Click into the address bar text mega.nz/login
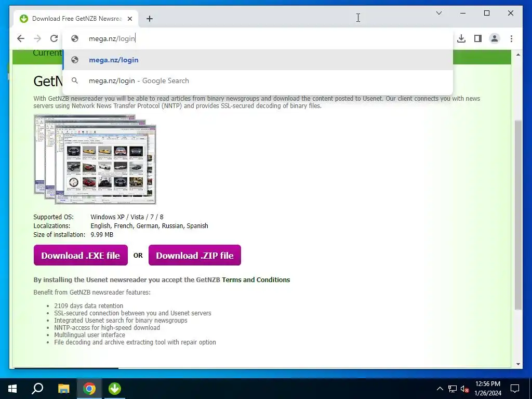532x399 pixels. coord(112,38)
